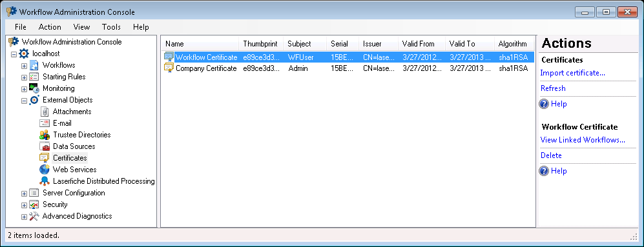Select the Attachments label in tree
Image resolution: width=644 pixels, height=247 pixels.
(72, 112)
